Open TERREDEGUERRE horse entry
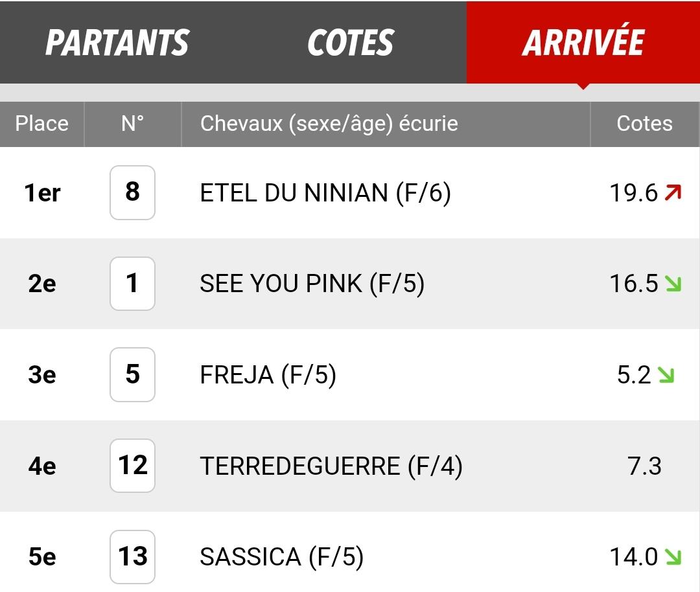 click(x=331, y=466)
